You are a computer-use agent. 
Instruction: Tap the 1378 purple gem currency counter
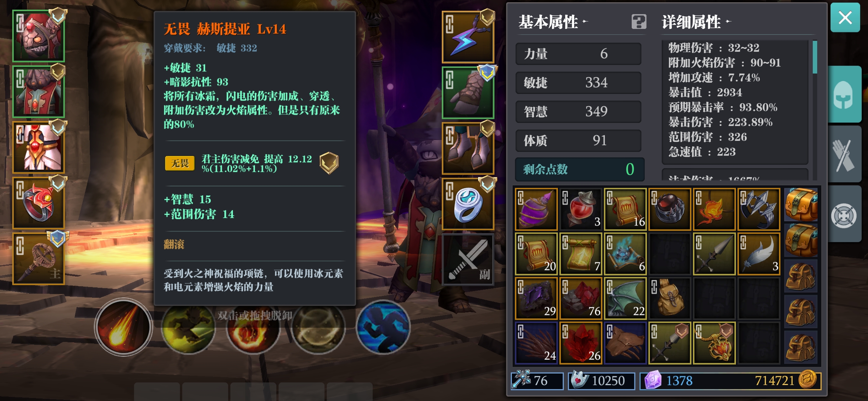[x=668, y=381]
